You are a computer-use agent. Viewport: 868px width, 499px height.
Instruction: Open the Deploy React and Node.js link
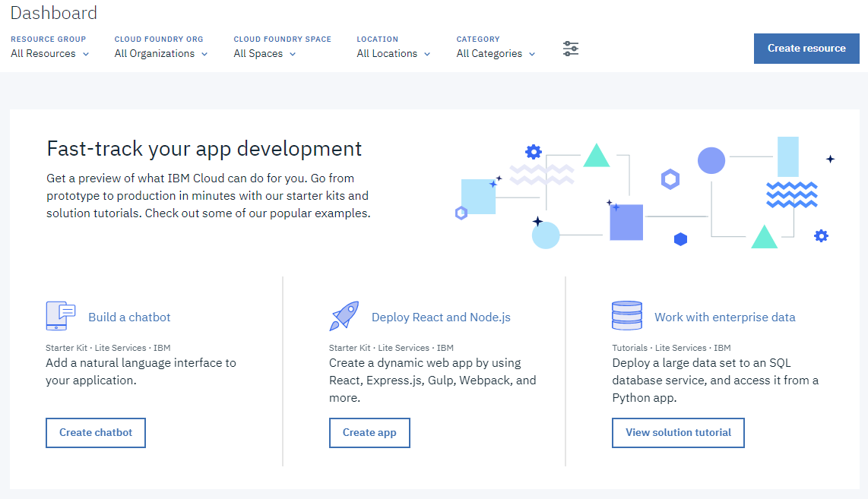441,317
